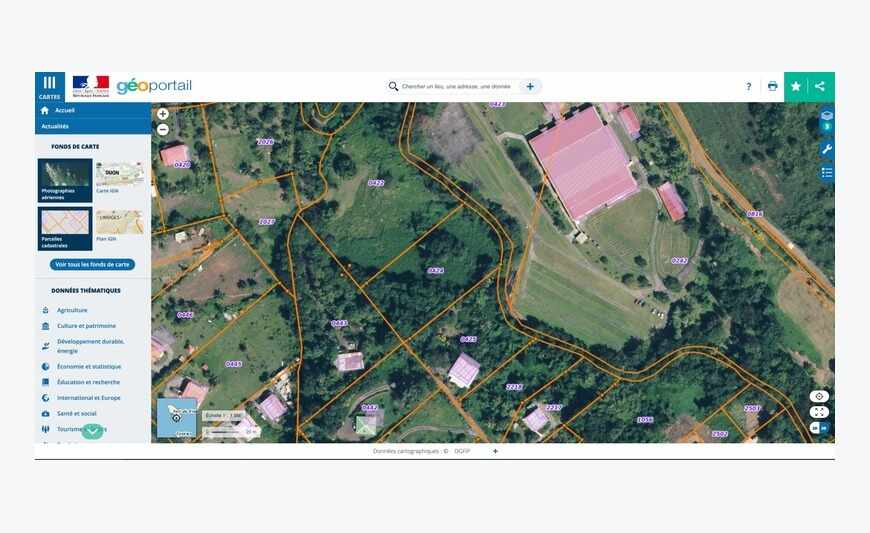
Task: Zoom out of the map
Action: [163, 129]
